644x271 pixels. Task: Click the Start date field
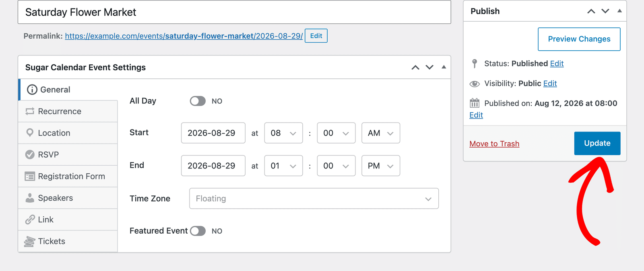pyautogui.click(x=213, y=133)
